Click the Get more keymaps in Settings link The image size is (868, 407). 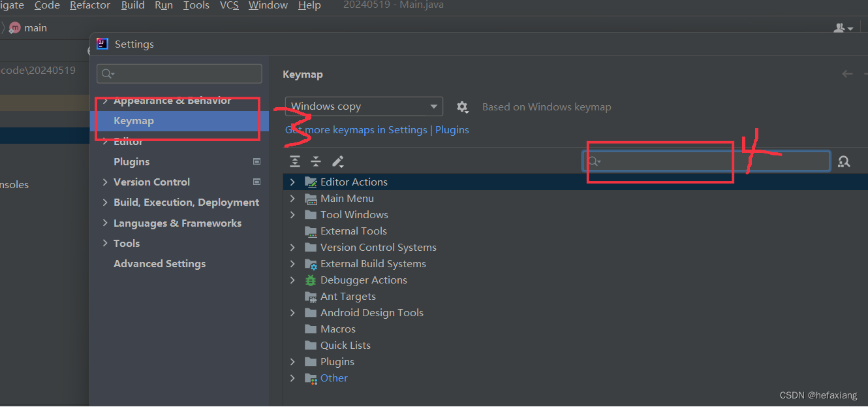point(356,130)
